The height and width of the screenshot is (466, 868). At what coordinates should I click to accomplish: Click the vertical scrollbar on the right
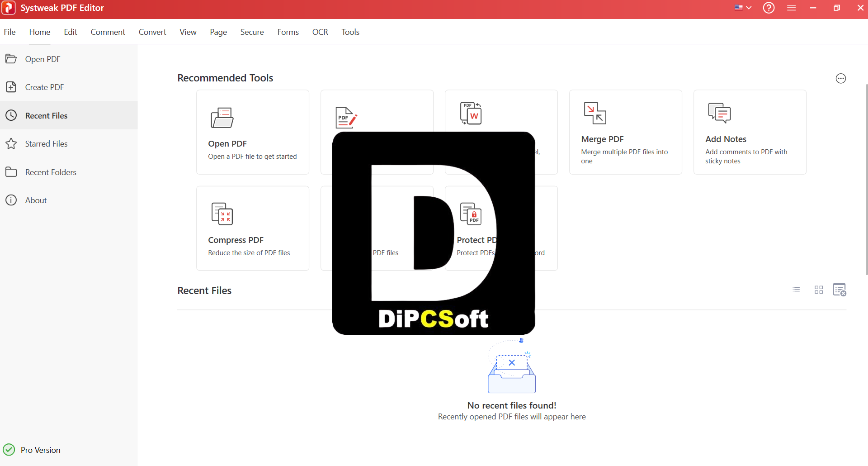[x=866, y=179]
